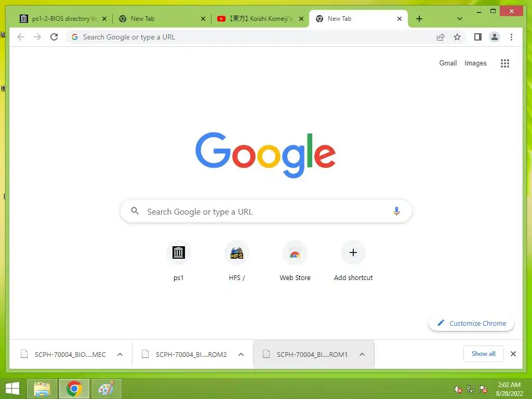The image size is (532, 399).
Task: Open the HFS / shortcut tile
Action: click(x=237, y=261)
